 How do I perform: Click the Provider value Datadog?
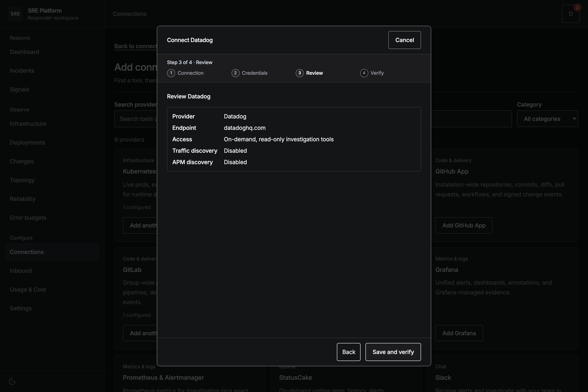pos(235,116)
